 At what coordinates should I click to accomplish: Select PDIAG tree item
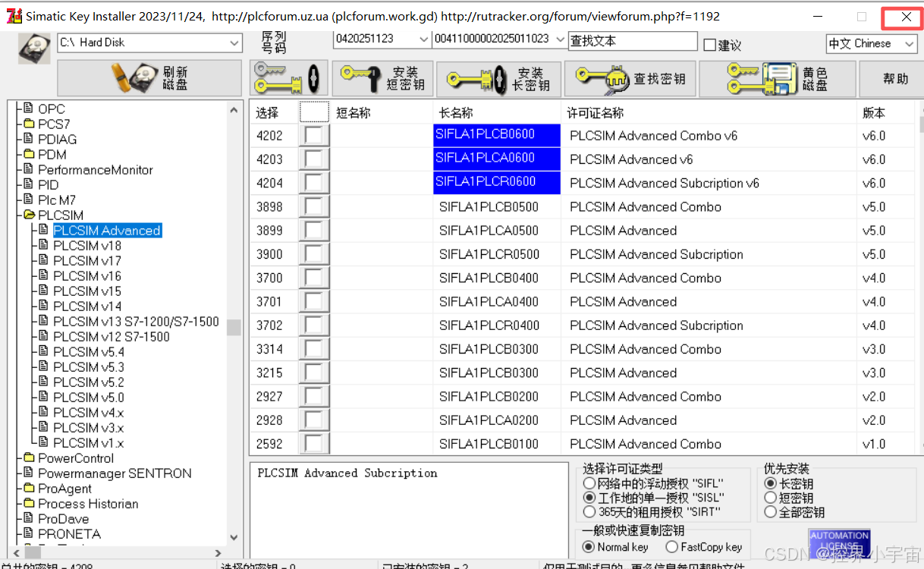pos(58,140)
